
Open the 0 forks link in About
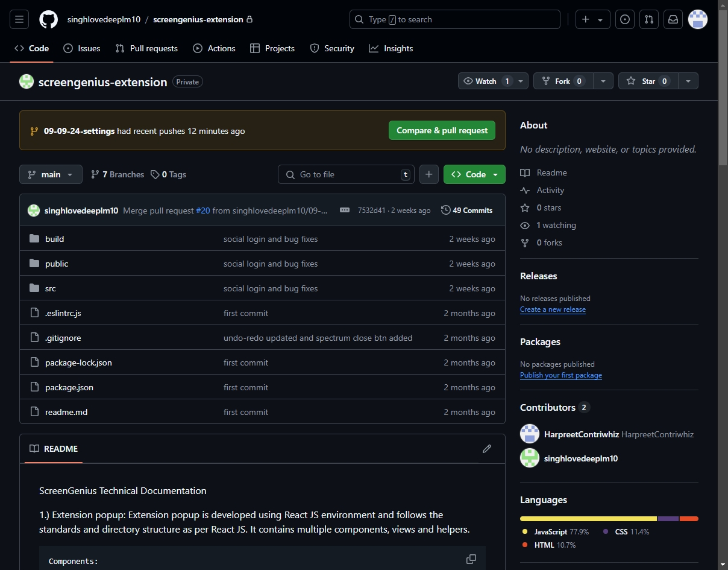click(542, 242)
